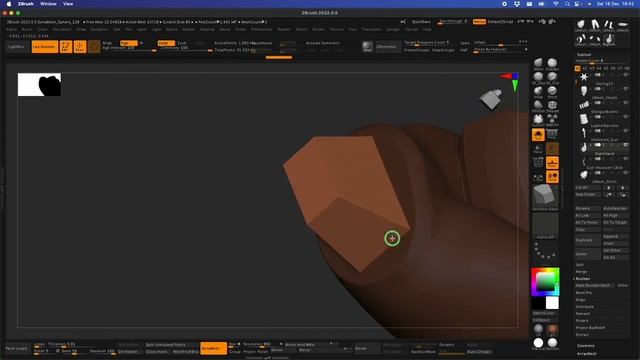Click the Duplicate subtool button
The image size is (640, 360).
(x=587, y=240)
